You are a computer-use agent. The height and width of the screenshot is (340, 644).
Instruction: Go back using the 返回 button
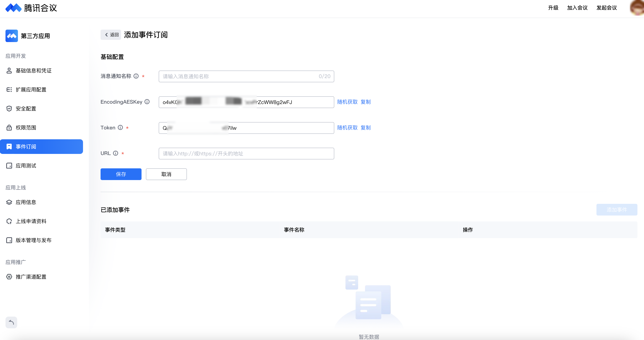(x=111, y=35)
